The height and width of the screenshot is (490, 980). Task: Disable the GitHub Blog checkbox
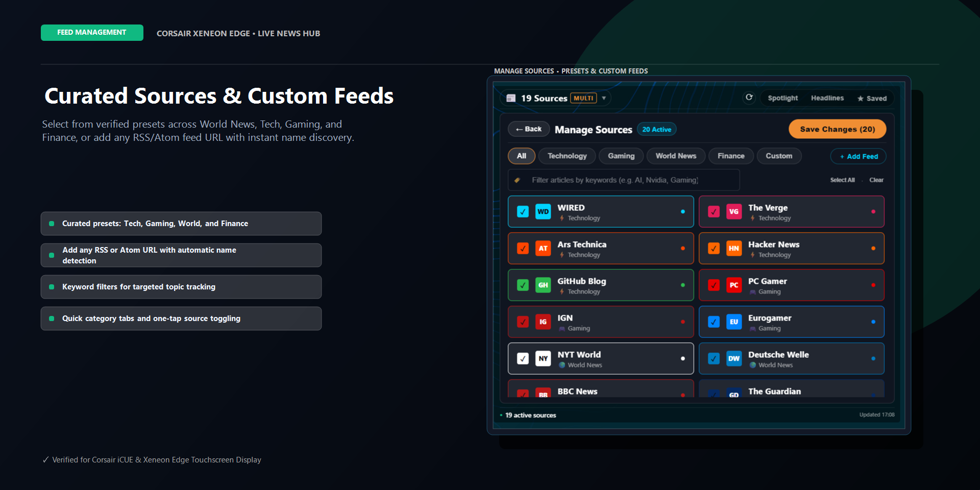pos(523,285)
